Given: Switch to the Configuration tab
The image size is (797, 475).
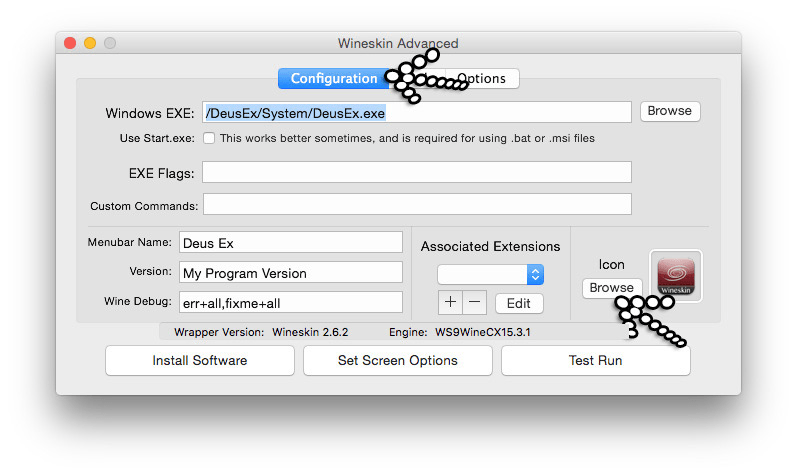Looking at the screenshot, I should [334, 79].
